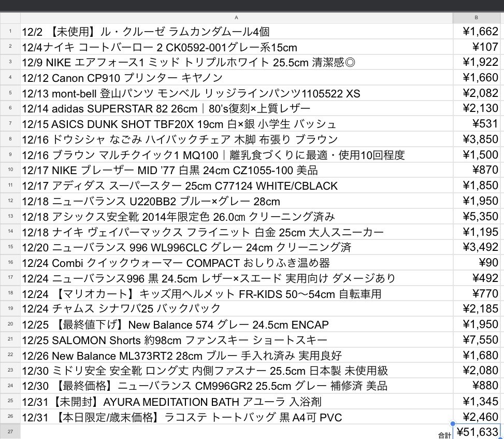Select price cell ¥107
The height and width of the screenshot is (439, 504).
pos(477,47)
